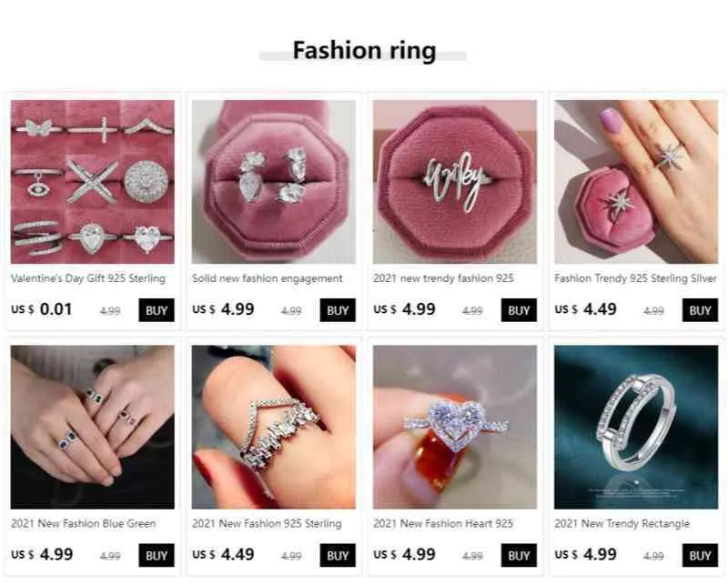The height and width of the screenshot is (585, 728).
Task: Buy the Valentine's Day Gift ring at 0.01
Action: 157,310
